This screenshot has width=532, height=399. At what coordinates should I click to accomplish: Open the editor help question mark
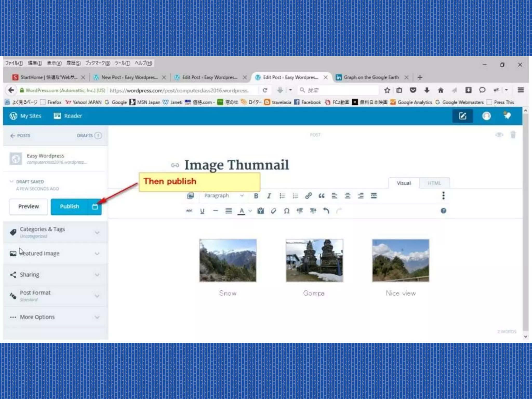pos(443,211)
